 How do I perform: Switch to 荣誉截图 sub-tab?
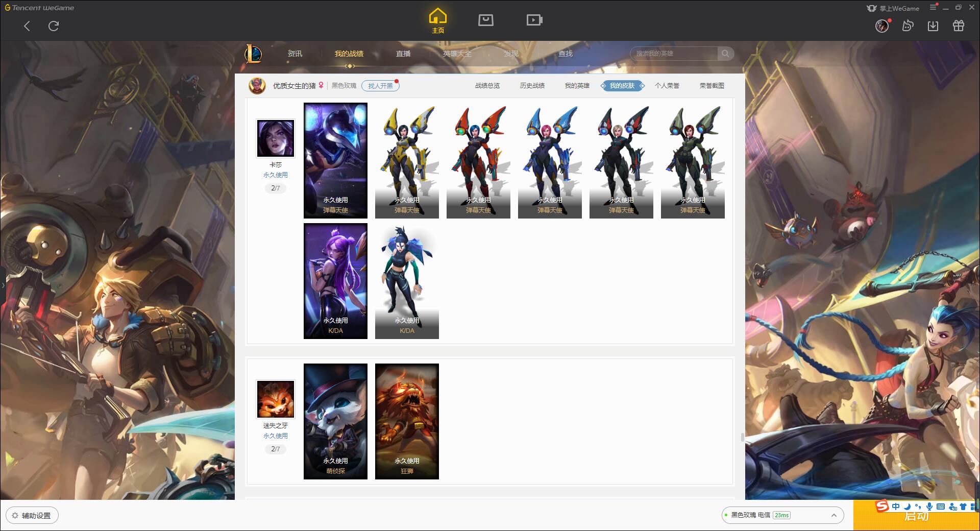(712, 86)
